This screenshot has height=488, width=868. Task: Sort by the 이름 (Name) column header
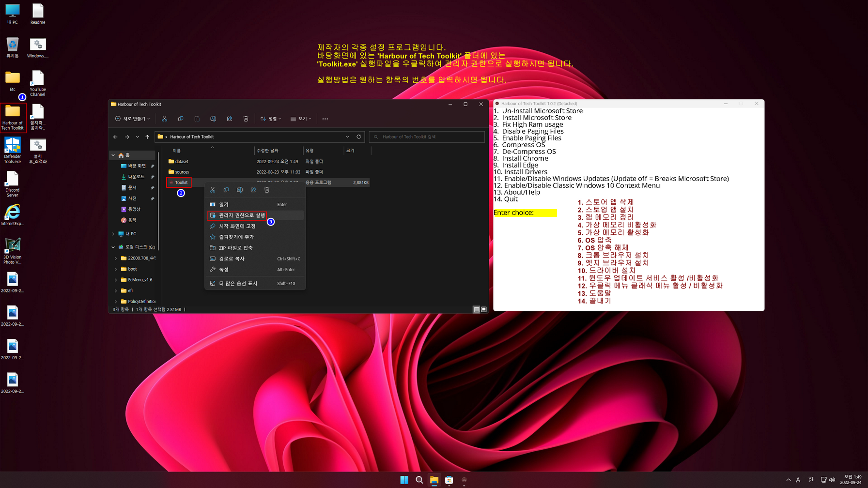pos(210,151)
